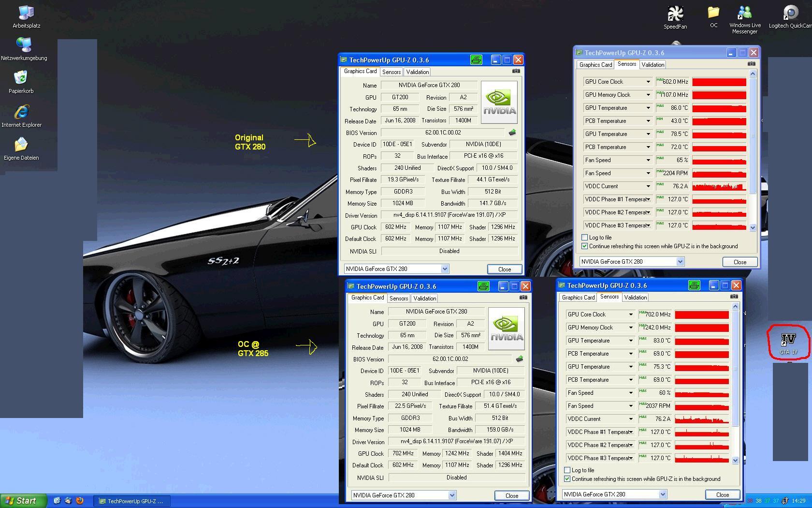Click Close button in upper Sensors window
Image resolution: width=812 pixels, height=508 pixels.
point(740,262)
